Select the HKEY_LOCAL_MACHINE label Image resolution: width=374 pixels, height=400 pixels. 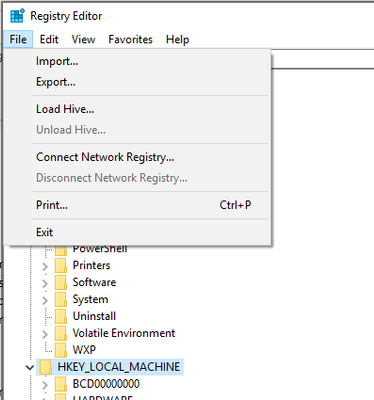119,367
